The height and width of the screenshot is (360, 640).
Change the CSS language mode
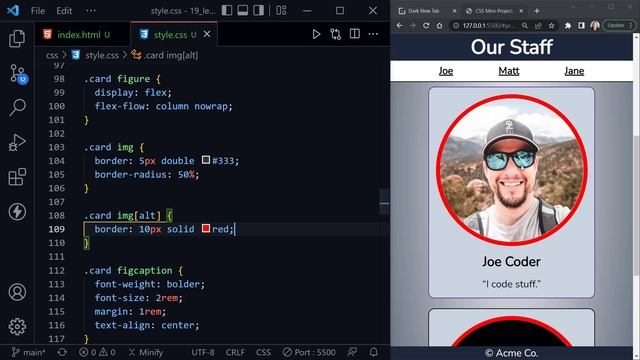pos(263,352)
